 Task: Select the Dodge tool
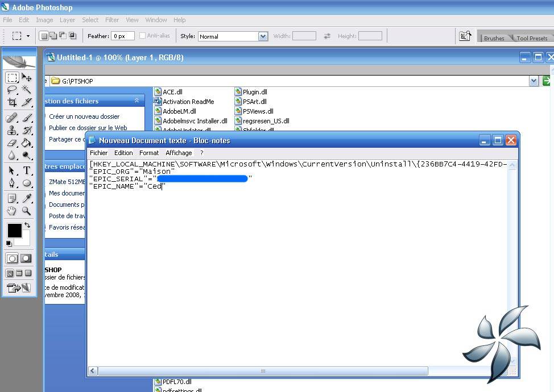[x=27, y=155]
